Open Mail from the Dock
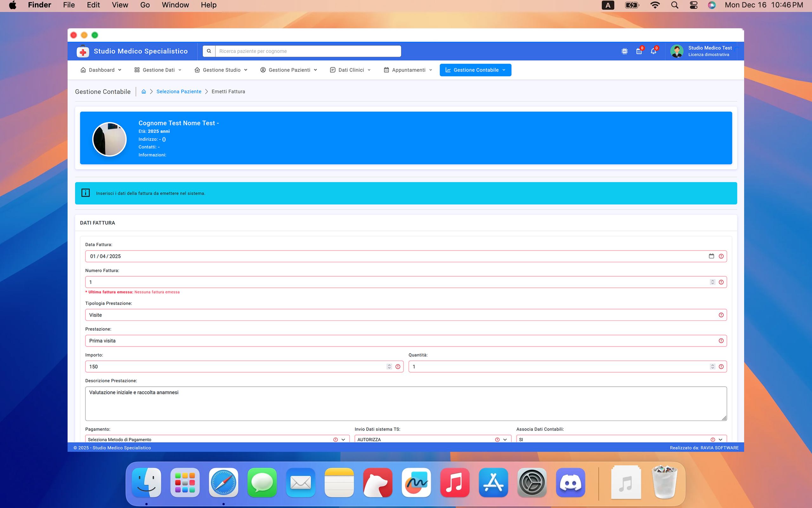Viewport: 812px width, 508px height. (301, 483)
